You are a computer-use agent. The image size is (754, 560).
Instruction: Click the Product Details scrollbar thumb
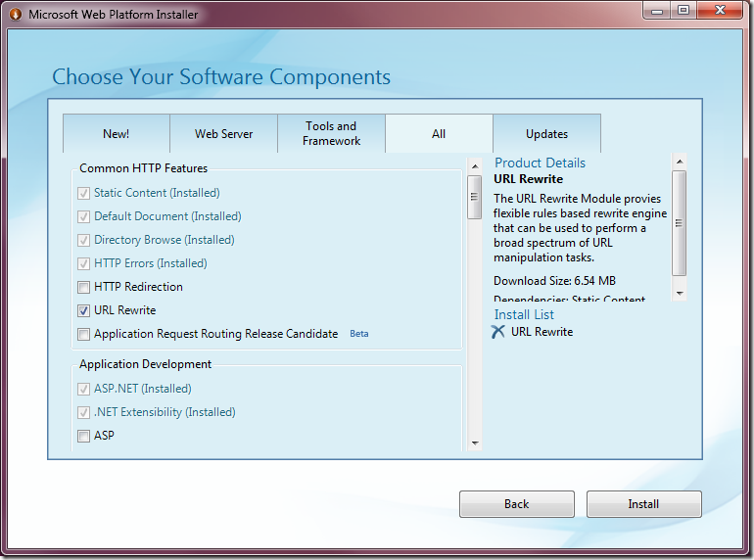point(679,223)
